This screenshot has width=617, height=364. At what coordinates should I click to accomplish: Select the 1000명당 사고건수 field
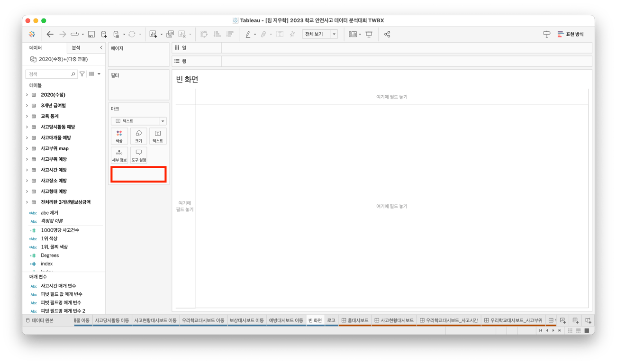[x=60, y=230]
